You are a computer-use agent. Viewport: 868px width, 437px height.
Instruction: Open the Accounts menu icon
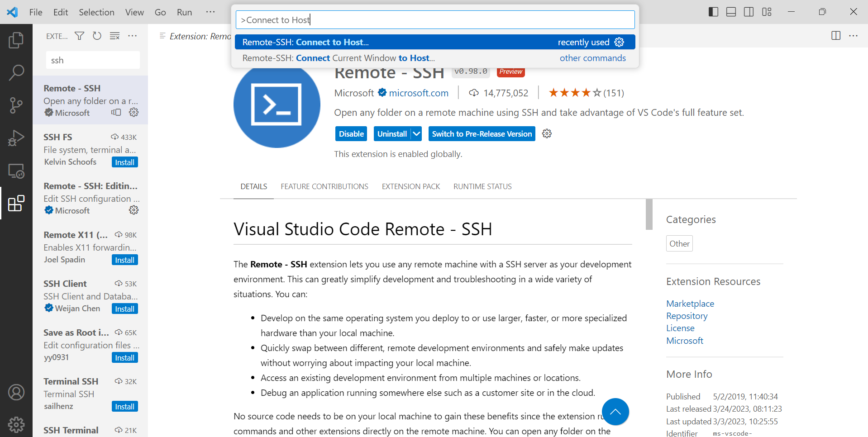pos(16,392)
